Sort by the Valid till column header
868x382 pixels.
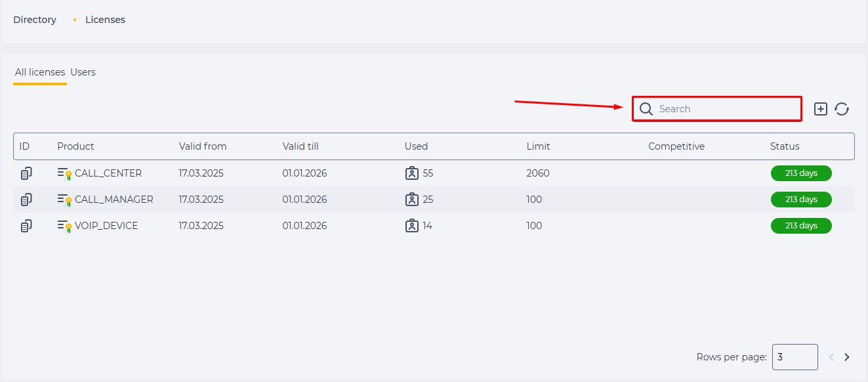coord(300,146)
